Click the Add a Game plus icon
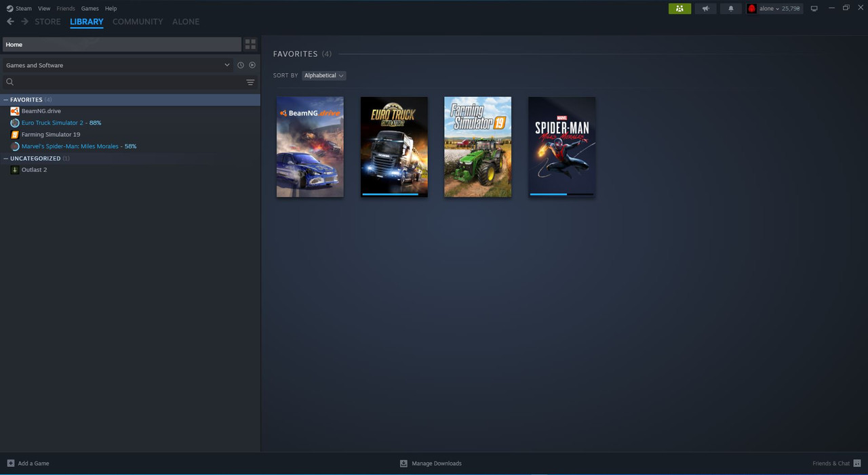This screenshot has height=475, width=868. (11, 463)
